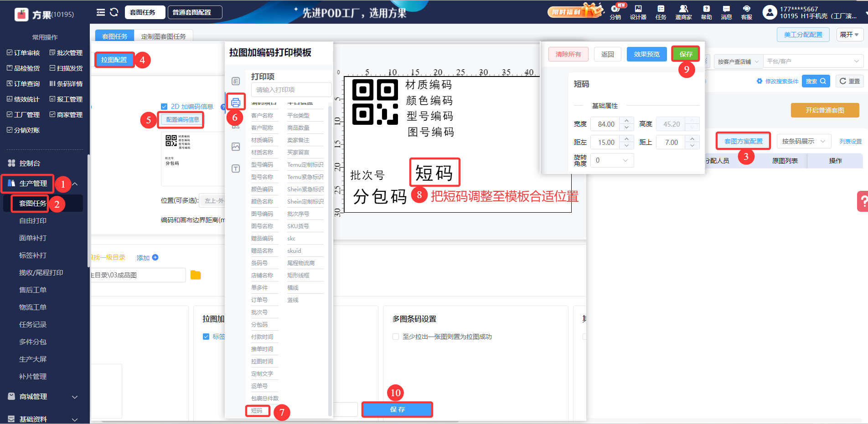Image resolution: width=868 pixels, height=424 pixels.
Task: Switch to the 定制图套图任务 tab
Action: pos(164,36)
